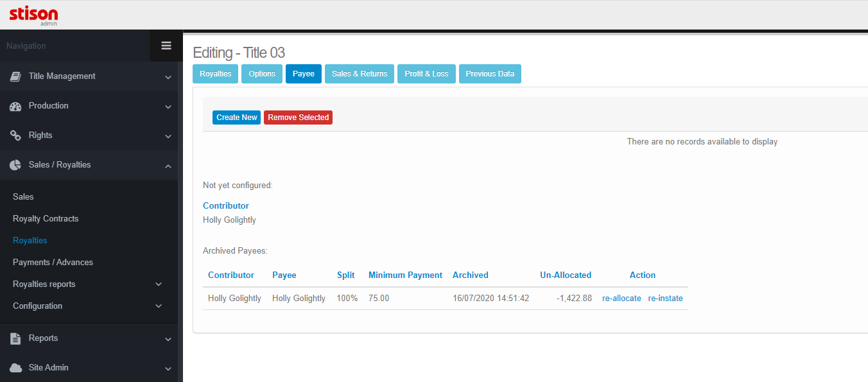
Task: Click the Editing - Title 03 heading
Action: click(239, 53)
